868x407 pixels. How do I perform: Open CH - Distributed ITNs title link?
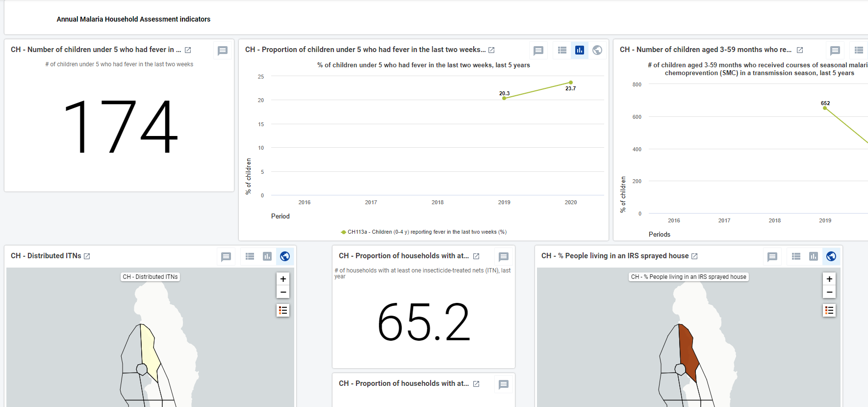[87, 256]
